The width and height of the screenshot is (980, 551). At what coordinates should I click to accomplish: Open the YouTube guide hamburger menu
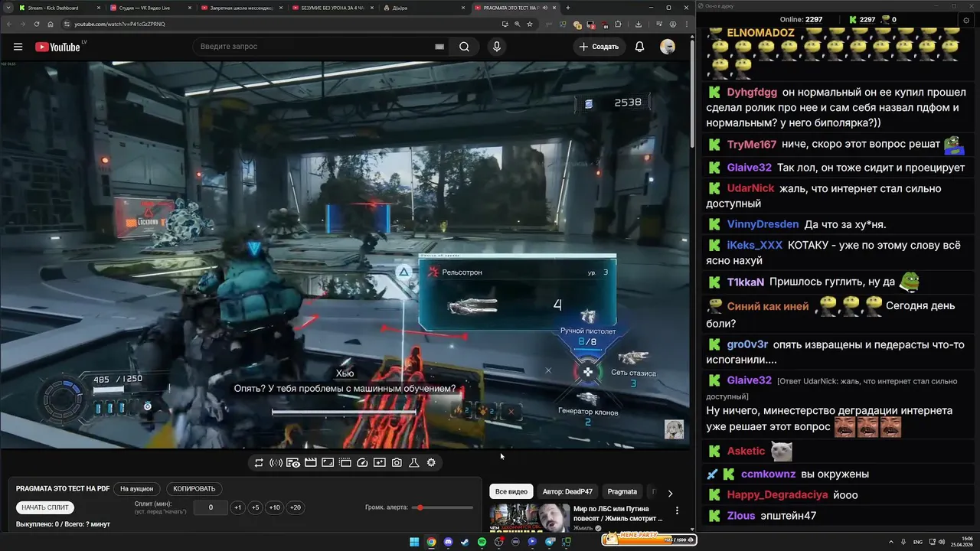[x=18, y=47]
